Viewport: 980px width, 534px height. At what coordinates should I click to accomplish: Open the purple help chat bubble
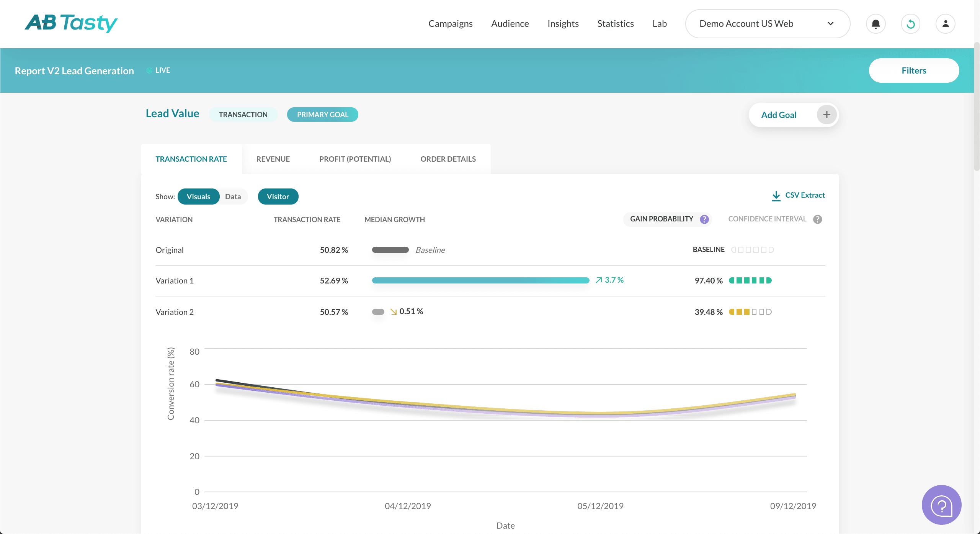941,505
